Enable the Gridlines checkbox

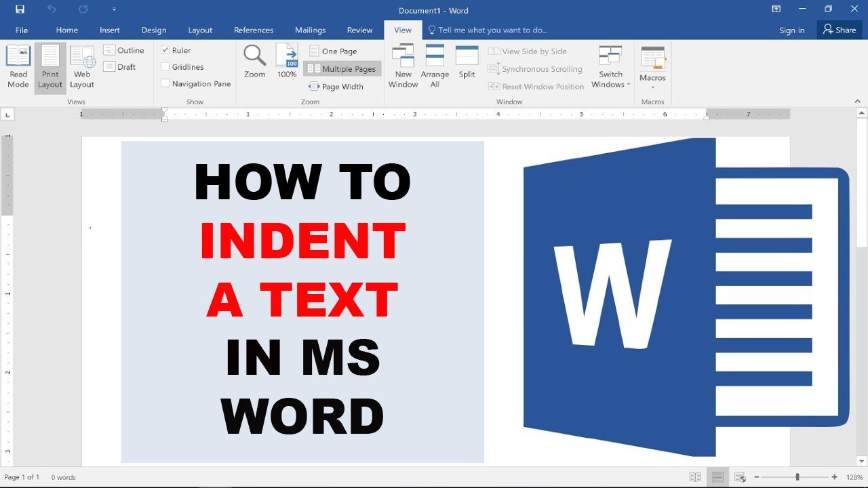[x=165, y=66]
